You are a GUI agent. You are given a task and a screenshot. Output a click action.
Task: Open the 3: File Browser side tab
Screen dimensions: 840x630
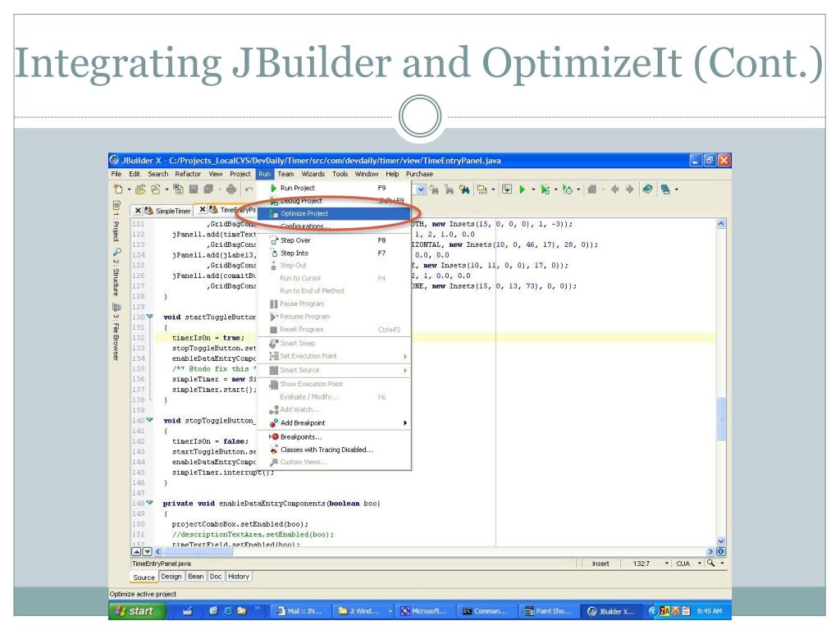[116, 332]
